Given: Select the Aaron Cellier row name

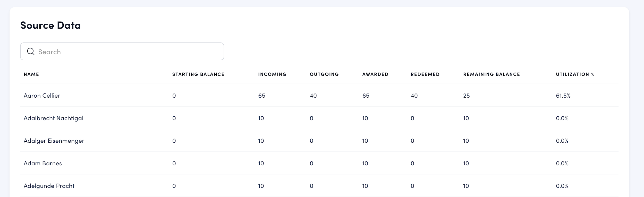Looking at the screenshot, I should tap(42, 96).
